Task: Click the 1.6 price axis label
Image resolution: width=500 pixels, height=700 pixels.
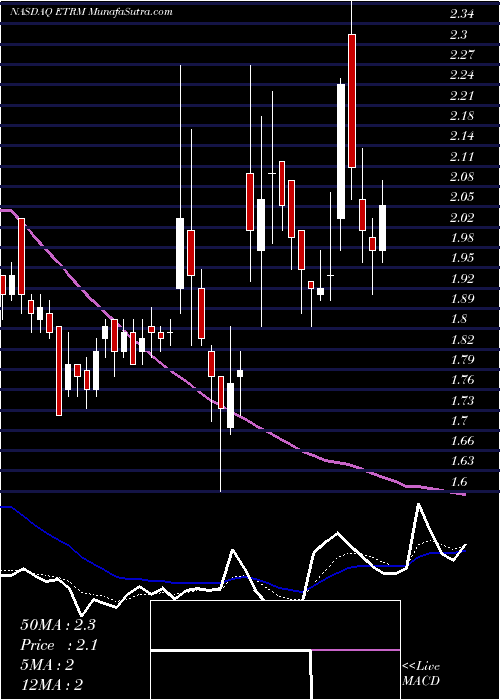Action: click(x=458, y=482)
